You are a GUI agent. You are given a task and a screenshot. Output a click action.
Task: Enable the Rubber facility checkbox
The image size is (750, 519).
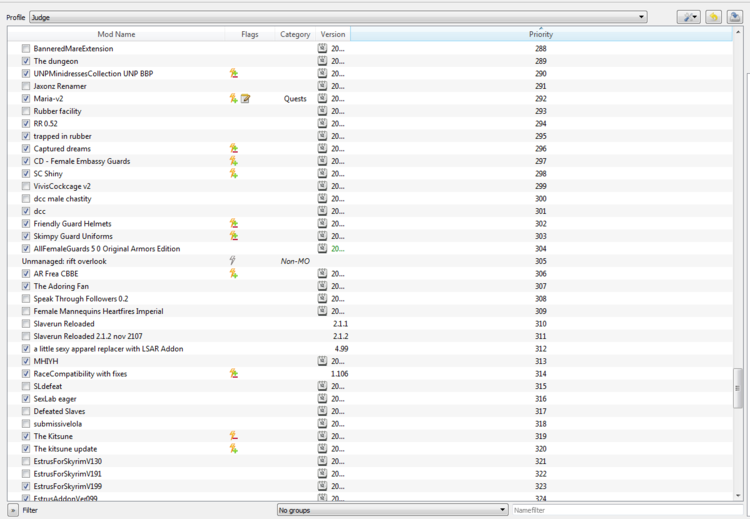point(26,111)
